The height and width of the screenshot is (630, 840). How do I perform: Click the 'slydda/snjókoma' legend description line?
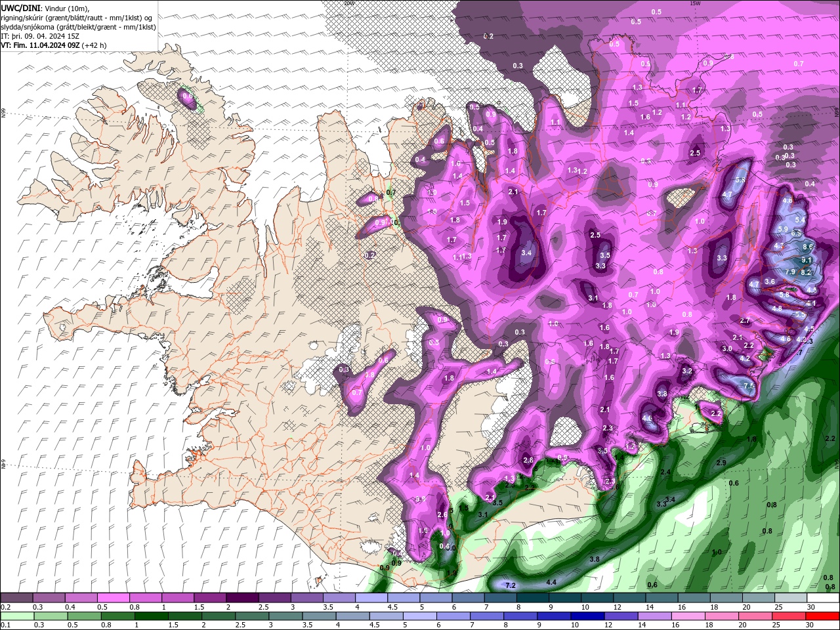(79, 27)
